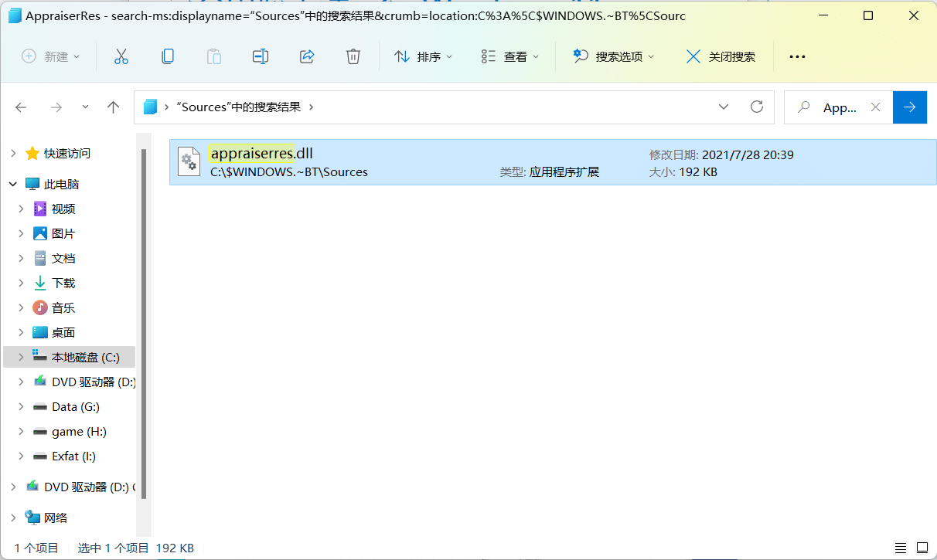This screenshot has height=560, width=937.
Task: Click 关闭搜索 to close search
Action: click(721, 56)
